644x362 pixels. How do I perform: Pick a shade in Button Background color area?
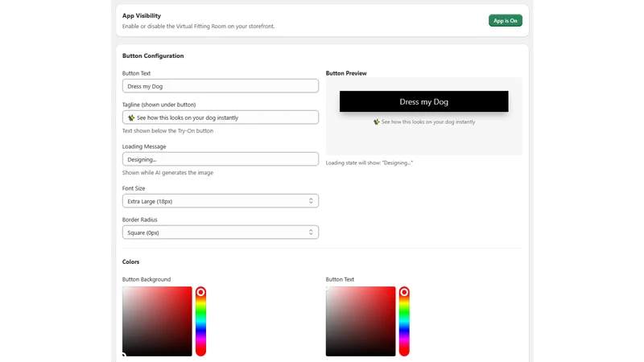coord(157,321)
